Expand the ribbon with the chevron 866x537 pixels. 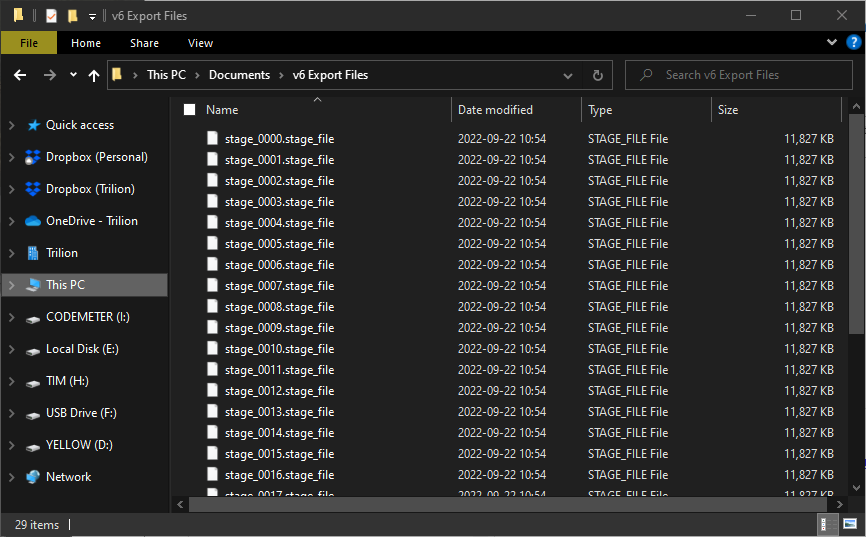coord(832,42)
